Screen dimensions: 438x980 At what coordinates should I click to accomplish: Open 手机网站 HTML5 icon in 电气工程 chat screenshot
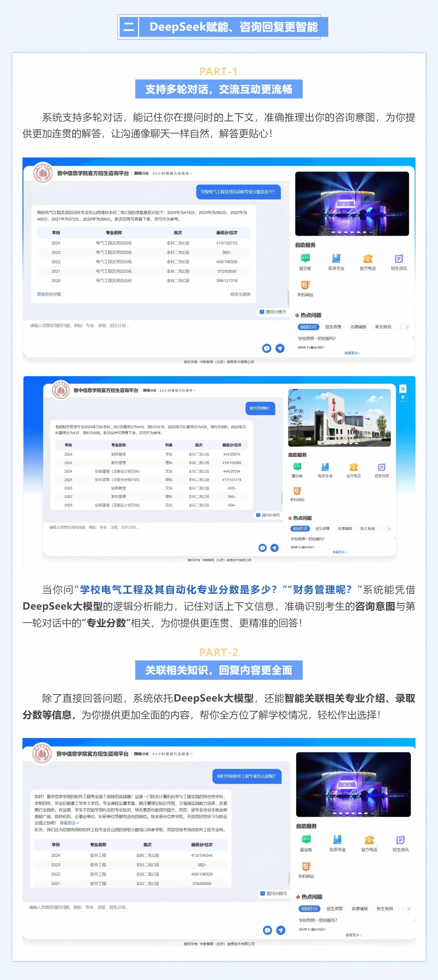(305, 285)
